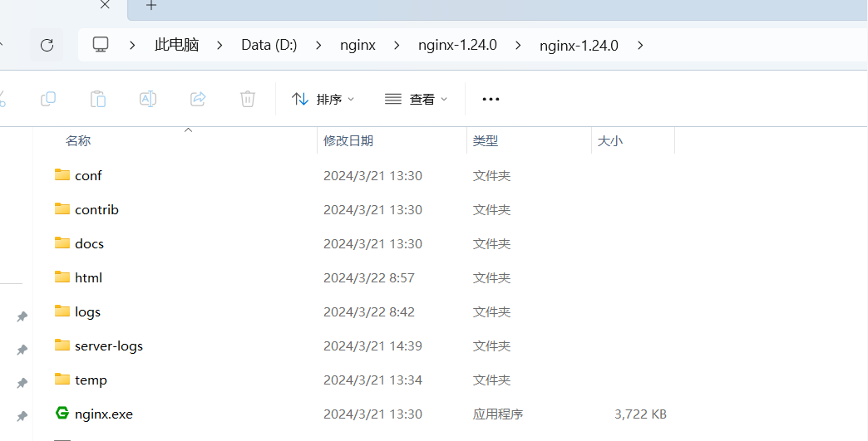Sort by the 修改日期 column header
The width and height of the screenshot is (868, 441).
click(348, 141)
